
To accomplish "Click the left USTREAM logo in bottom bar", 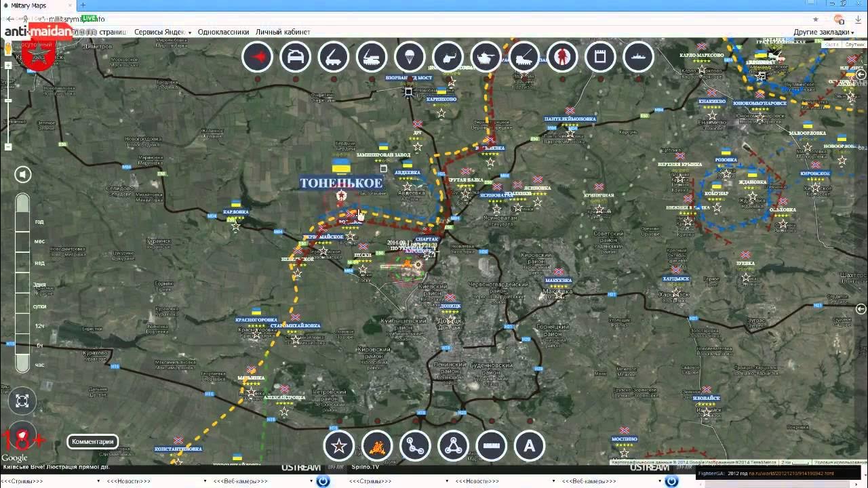I will pyautogui.click(x=300, y=468).
